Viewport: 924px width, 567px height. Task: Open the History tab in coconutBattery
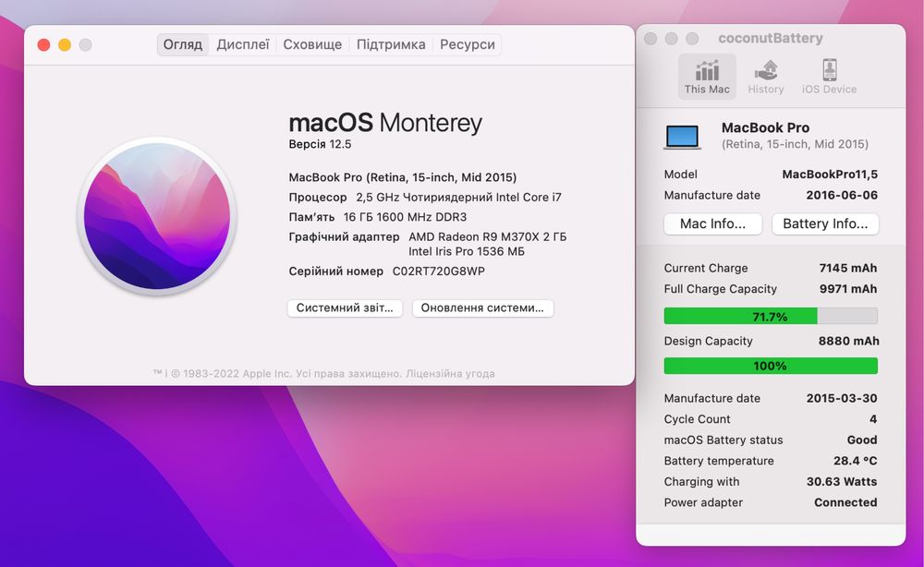[x=765, y=77]
